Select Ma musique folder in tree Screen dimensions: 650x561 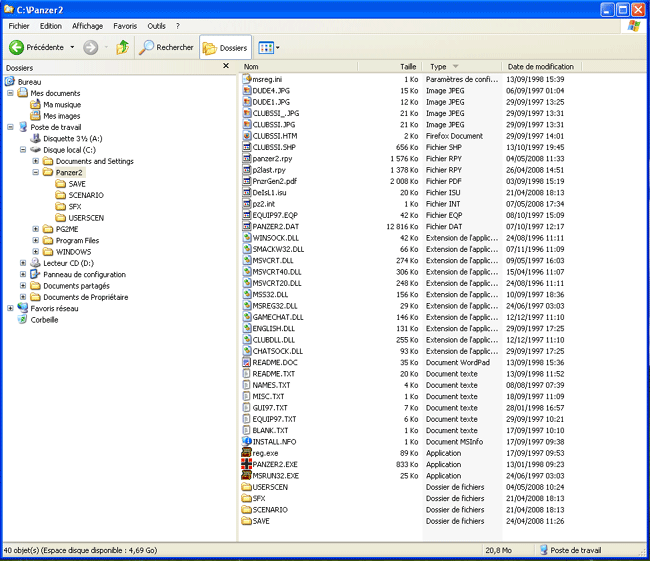click(x=62, y=104)
